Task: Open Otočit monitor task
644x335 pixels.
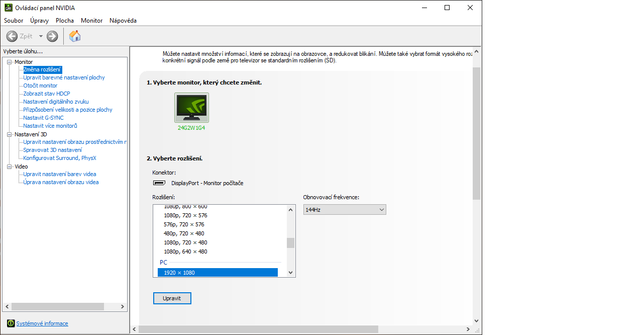Action: (40, 86)
